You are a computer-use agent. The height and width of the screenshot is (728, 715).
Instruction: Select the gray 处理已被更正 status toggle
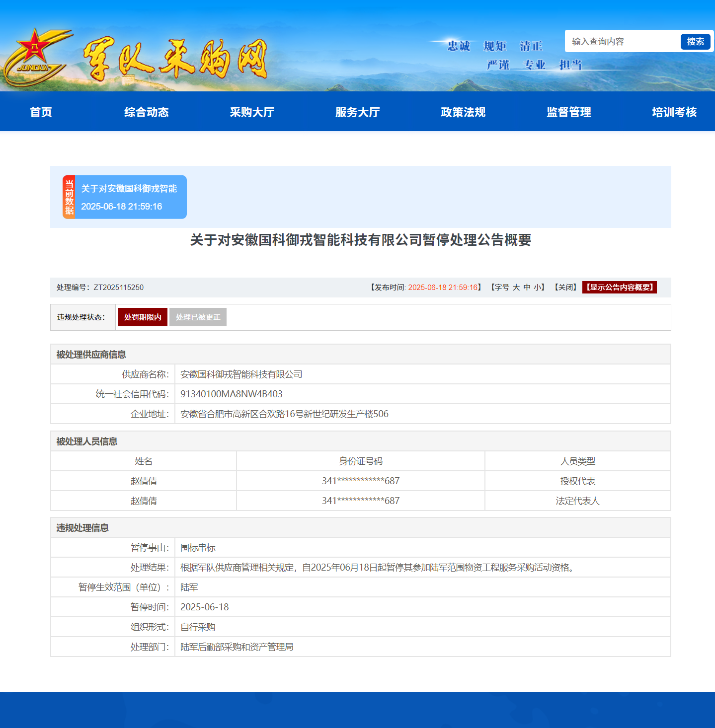[198, 317]
